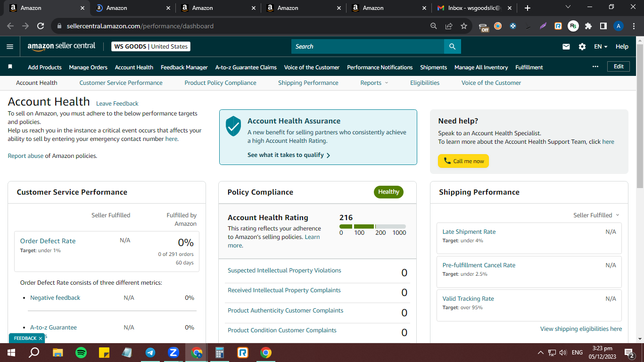The width and height of the screenshot is (644, 362).
Task: Toggle the Chrome side panel icon
Action: pyautogui.click(x=603, y=26)
